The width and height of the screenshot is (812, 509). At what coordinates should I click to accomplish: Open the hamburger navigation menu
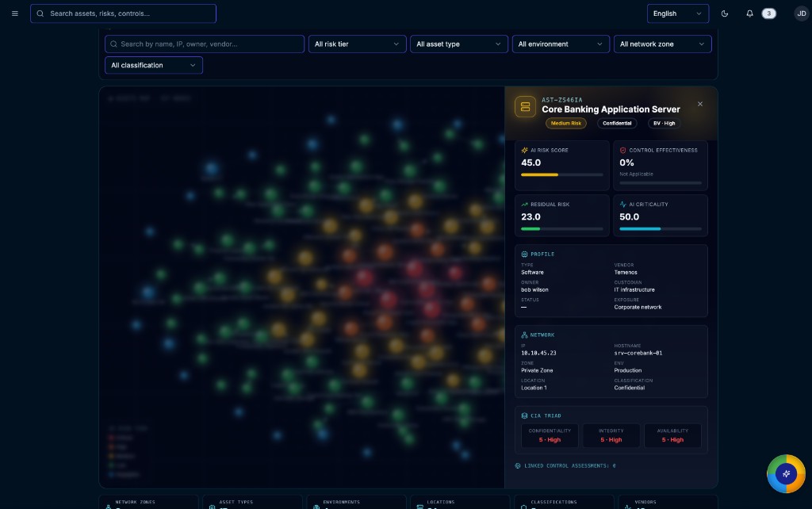coord(15,13)
